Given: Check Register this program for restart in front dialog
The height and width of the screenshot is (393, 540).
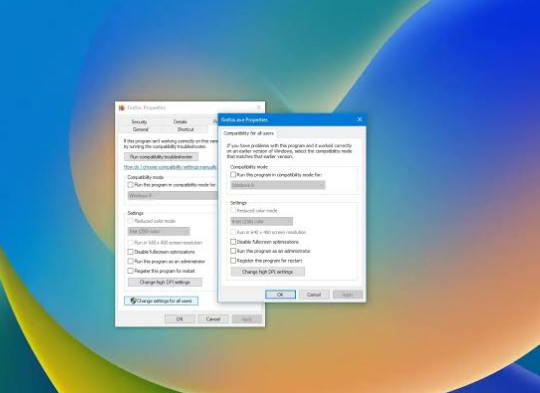Looking at the screenshot, I should [x=233, y=261].
